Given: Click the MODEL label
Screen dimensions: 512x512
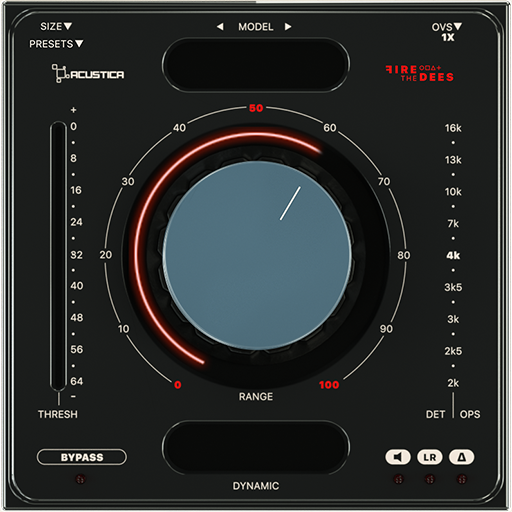Looking at the screenshot, I should point(256,27).
